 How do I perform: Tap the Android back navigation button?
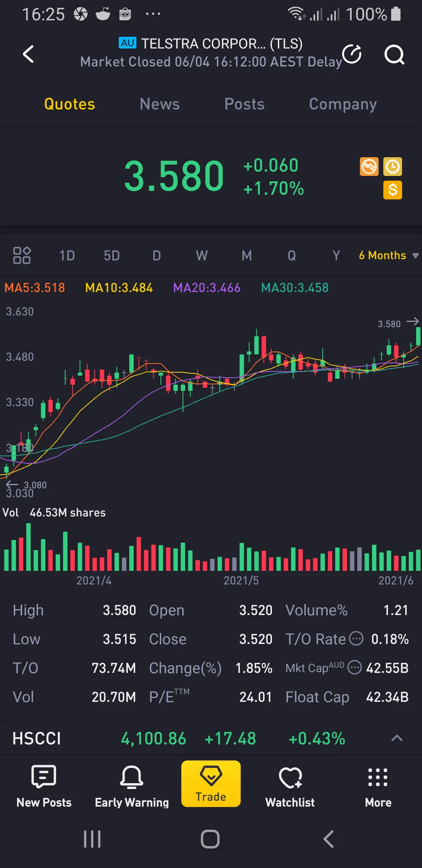[329, 839]
